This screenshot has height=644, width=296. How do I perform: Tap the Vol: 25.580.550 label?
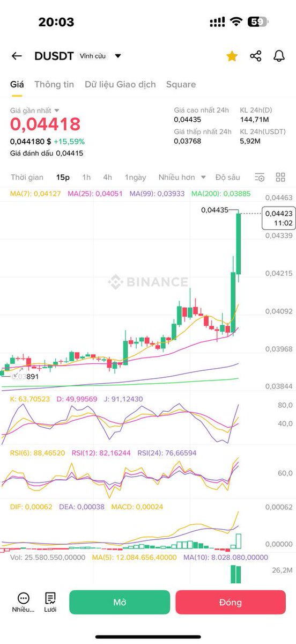[x=48, y=558]
